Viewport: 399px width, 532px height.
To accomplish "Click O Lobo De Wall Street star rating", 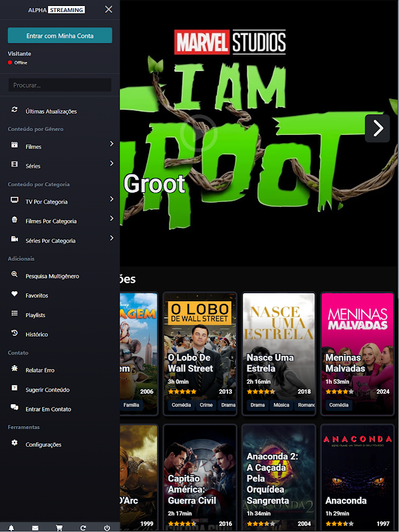I will point(182,392).
